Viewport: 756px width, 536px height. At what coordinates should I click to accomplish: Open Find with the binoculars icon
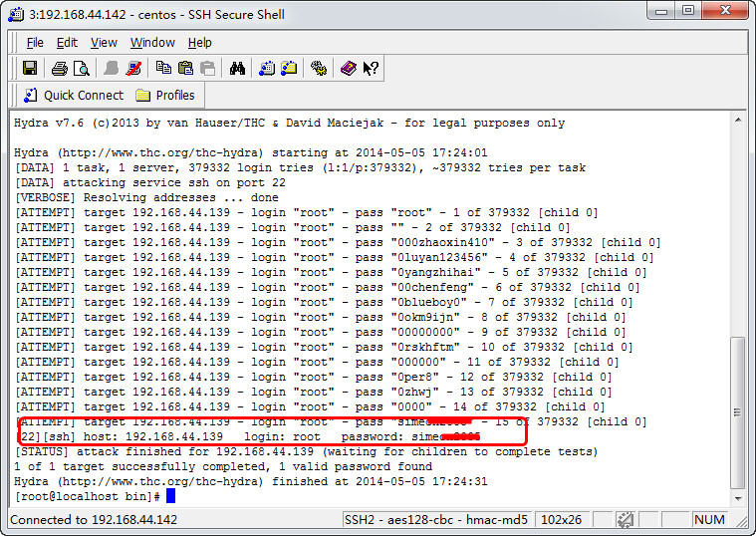pyautogui.click(x=237, y=69)
